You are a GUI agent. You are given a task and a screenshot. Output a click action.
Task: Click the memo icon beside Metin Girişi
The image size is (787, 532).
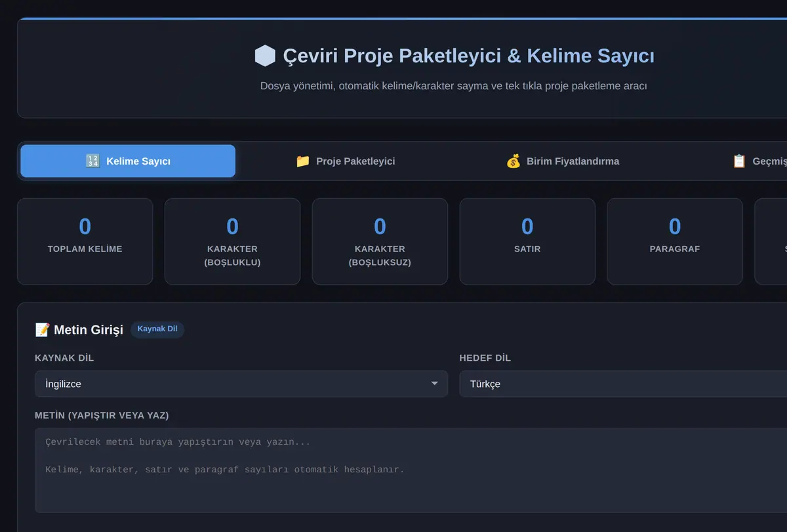(42, 330)
